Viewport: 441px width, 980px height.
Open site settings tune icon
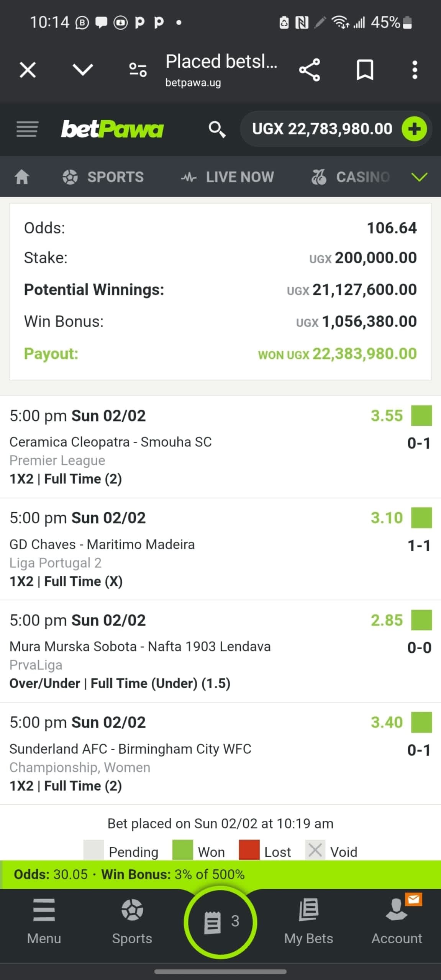point(138,70)
